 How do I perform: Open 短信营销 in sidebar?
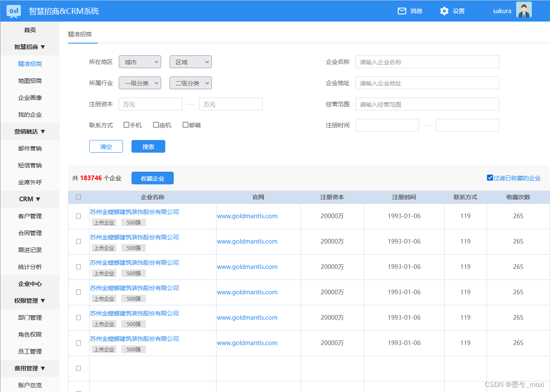[30, 165]
